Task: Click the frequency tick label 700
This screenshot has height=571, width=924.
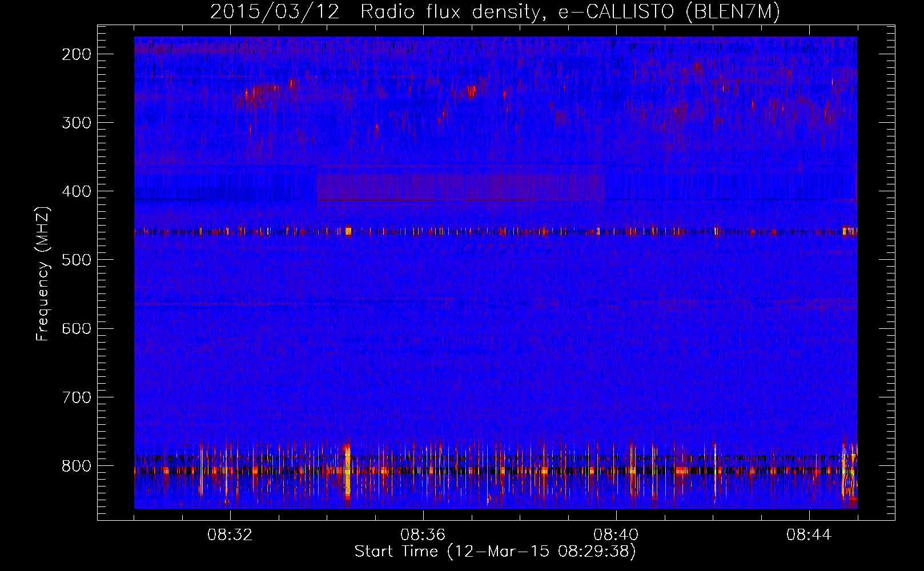Action: pos(77,397)
